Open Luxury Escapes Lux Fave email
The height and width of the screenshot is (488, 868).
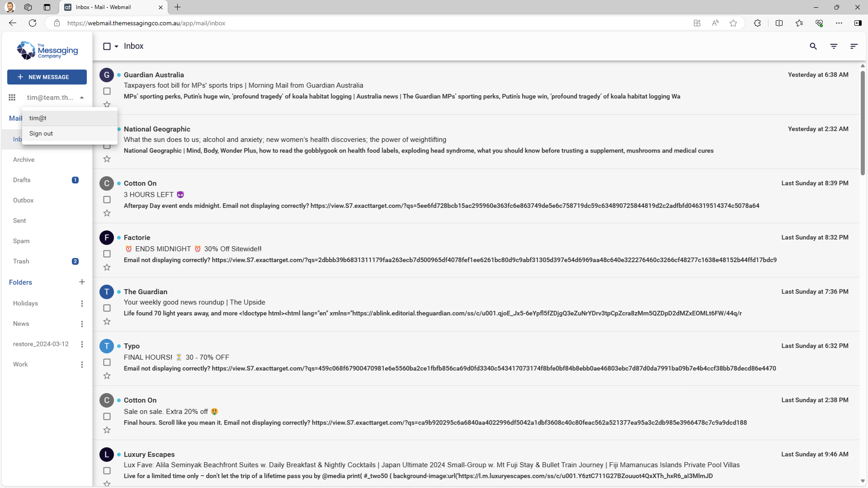tap(431, 465)
